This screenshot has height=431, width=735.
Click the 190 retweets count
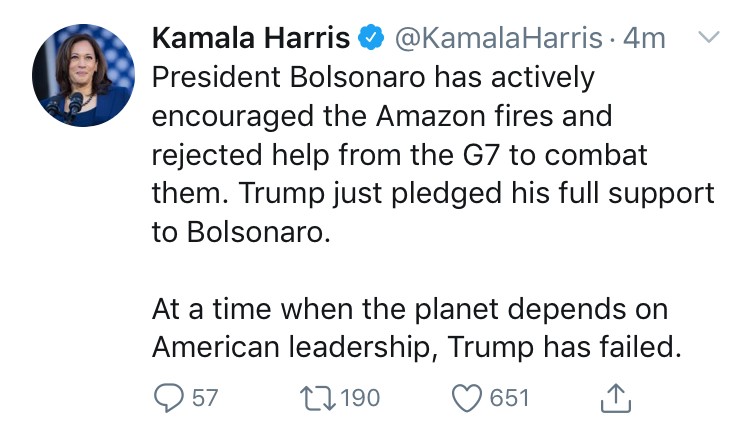coord(360,398)
